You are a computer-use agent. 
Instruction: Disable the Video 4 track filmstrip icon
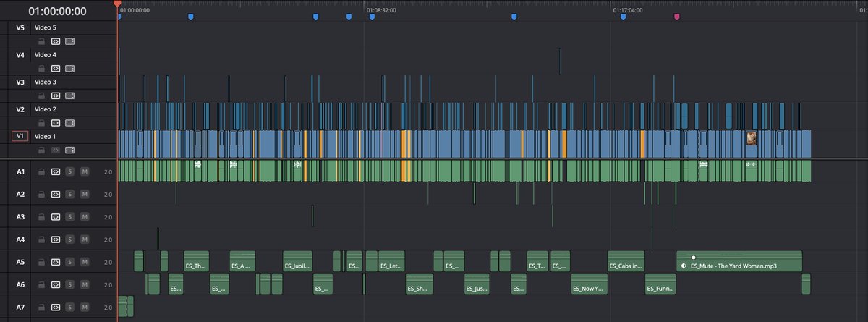coord(70,69)
